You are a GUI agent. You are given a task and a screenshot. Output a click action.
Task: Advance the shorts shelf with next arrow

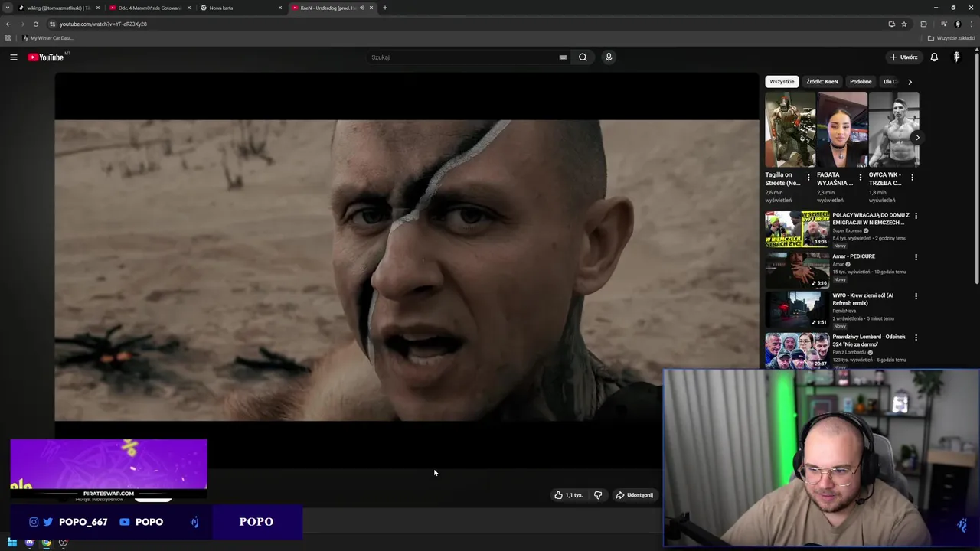click(x=917, y=138)
